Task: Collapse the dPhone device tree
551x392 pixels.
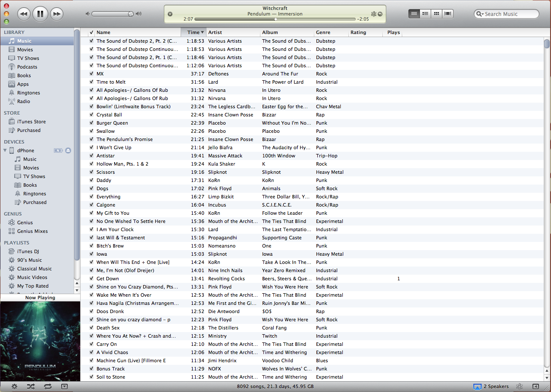Action: 5,151
